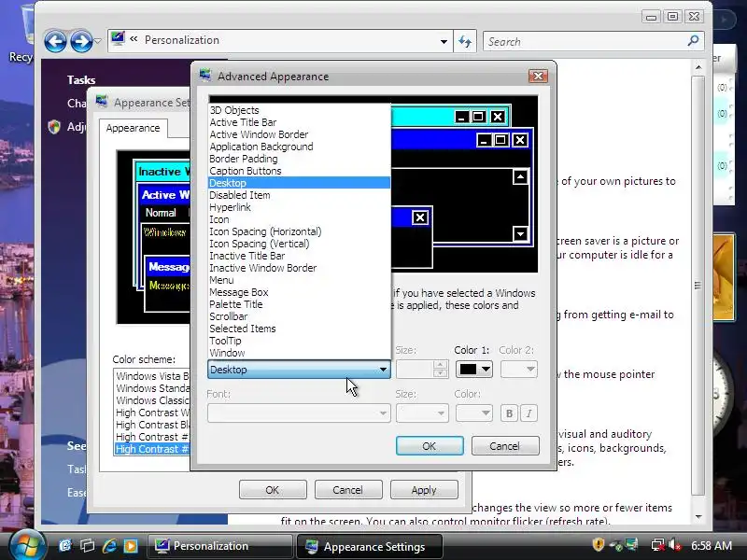The width and height of the screenshot is (747, 560).
Task: Click Switch between windows Quick Launch icon
Action: 87,546
